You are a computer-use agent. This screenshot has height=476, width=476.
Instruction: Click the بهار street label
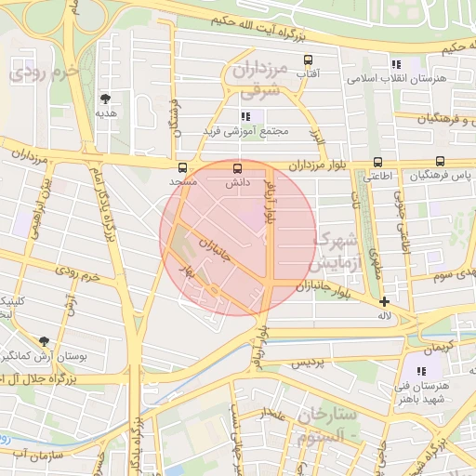pyautogui.click(x=188, y=271)
